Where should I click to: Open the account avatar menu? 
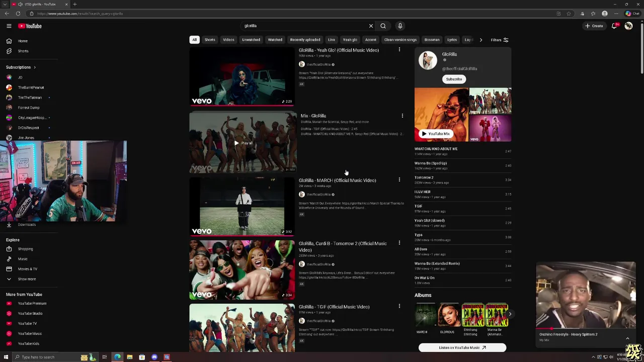click(x=628, y=26)
